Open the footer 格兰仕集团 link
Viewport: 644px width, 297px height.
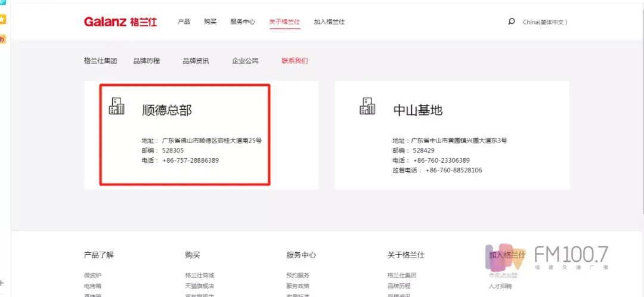[402, 275]
